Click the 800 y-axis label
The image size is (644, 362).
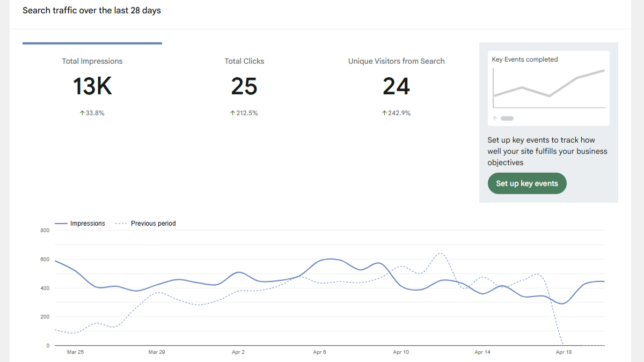pos(45,231)
